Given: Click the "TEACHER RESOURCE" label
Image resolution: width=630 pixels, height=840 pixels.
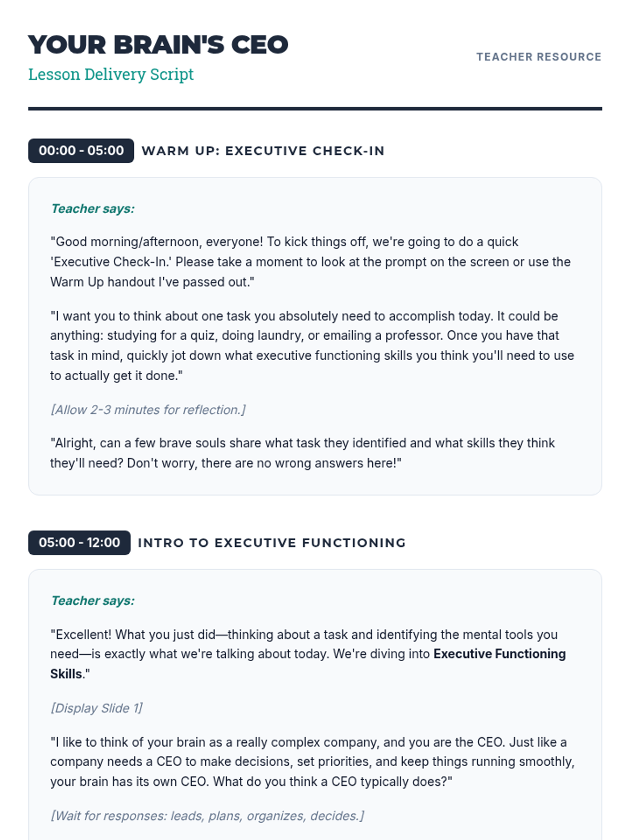Looking at the screenshot, I should [539, 57].
